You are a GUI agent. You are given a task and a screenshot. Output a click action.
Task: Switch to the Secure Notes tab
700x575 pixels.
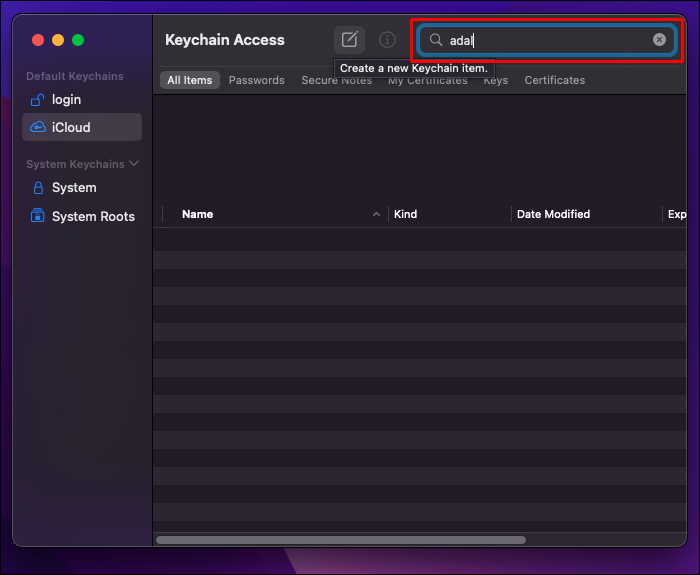[x=337, y=80]
